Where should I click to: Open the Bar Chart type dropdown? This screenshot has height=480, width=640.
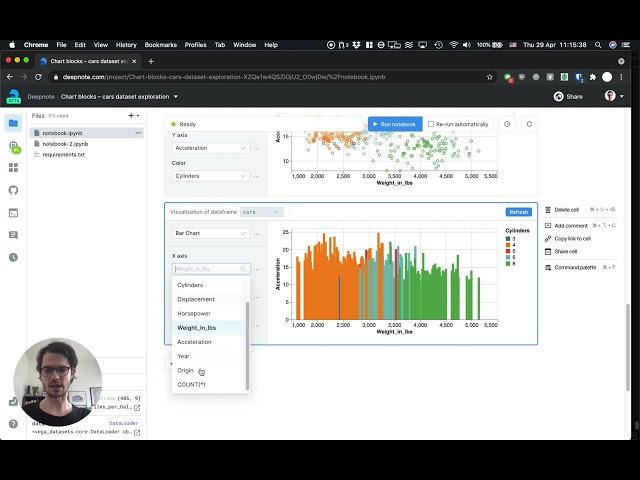[211, 233]
